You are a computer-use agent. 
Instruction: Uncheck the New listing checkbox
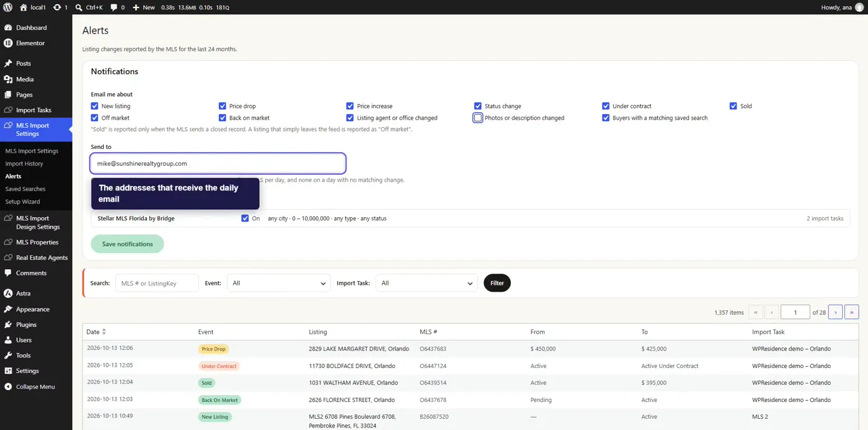pos(95,106)
